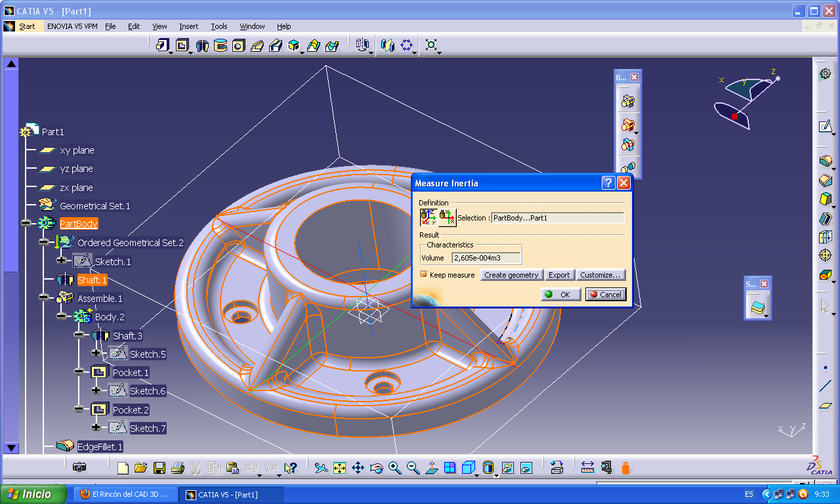
Task: Toggle the Keep measure checkbox
Action: click(424, 274)
